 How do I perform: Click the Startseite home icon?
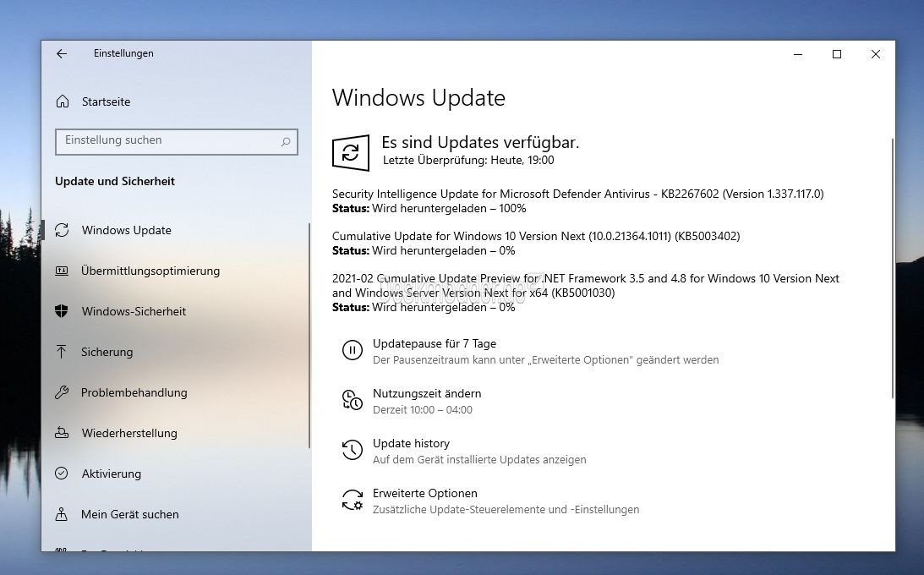pyautogui.click(x=63, y=101)
